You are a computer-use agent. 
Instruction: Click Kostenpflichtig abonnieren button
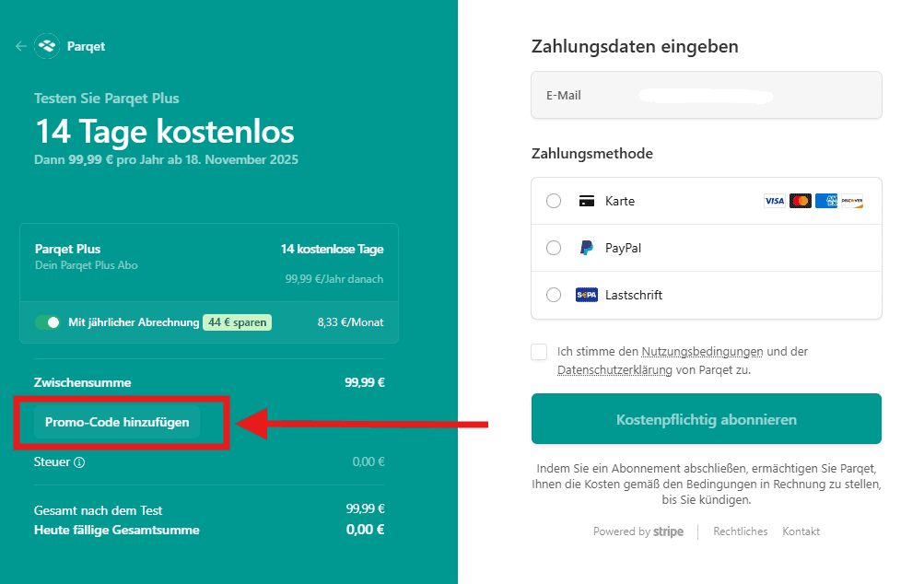(706, 419)
